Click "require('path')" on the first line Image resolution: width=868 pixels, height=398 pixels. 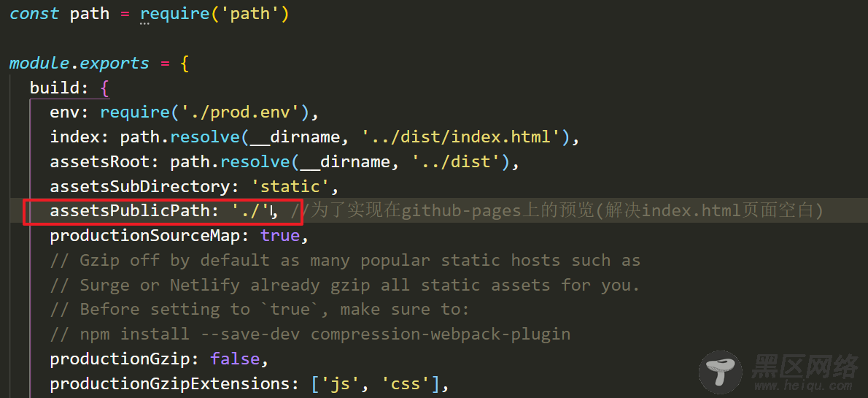pyautogui.click(x=214, y=14)
